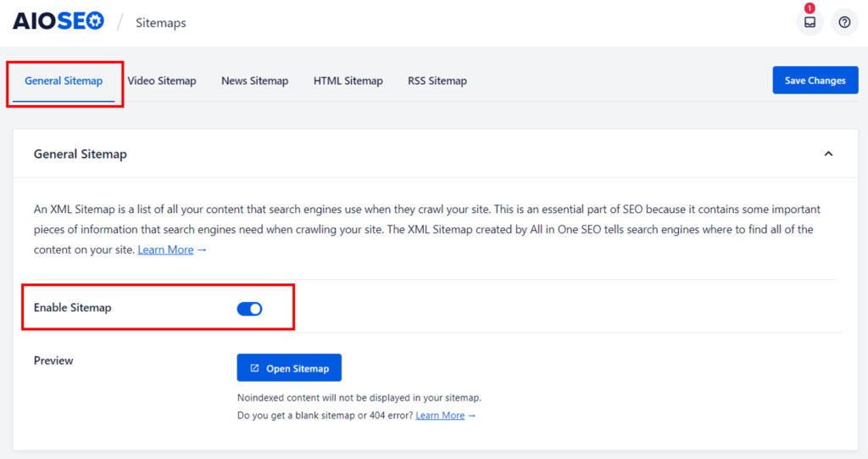Screen dimensions: 868x459
Task: Click the red notification count badge
Action: [x=810, y=8]
